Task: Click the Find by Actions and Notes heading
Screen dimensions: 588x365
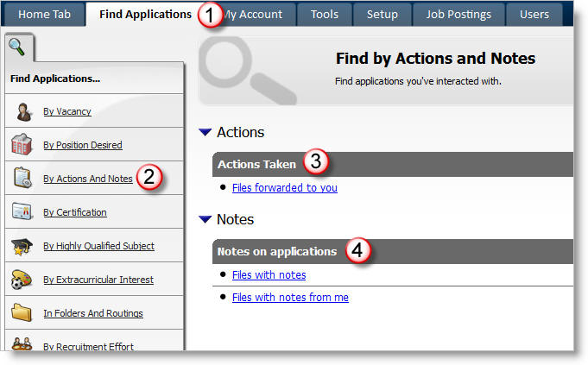Action: tap(435, 59)
